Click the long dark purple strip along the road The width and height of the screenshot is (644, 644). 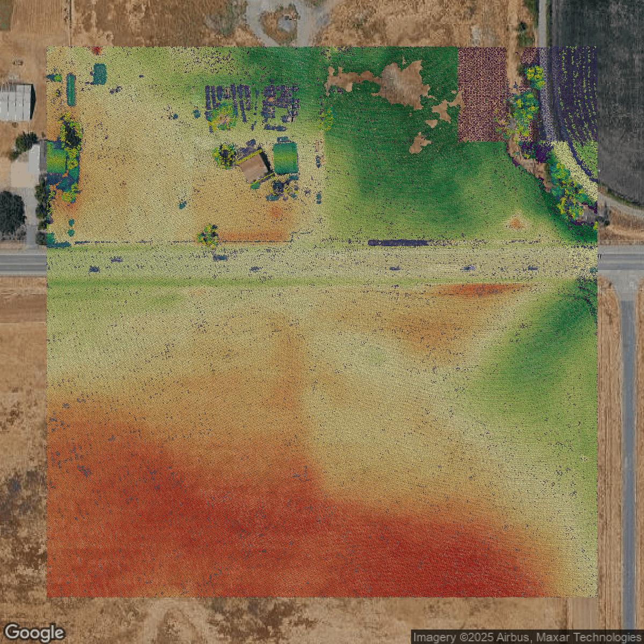point(398,243)
